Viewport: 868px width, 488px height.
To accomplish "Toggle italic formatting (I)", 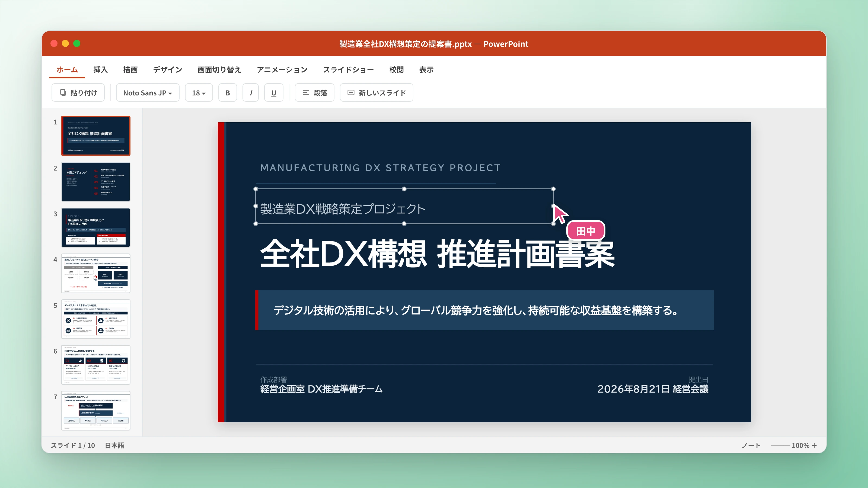I will click(x=251, y=93).
